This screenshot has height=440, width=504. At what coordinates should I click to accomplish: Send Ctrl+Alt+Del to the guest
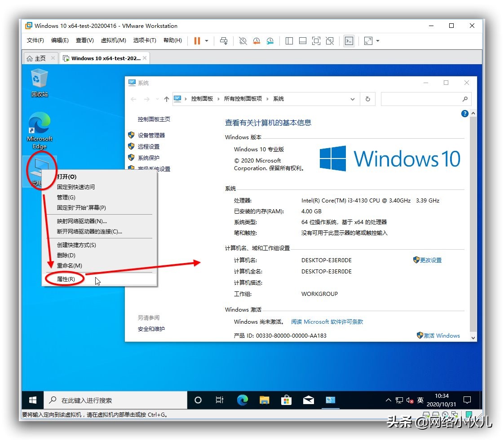coord(224,41)
